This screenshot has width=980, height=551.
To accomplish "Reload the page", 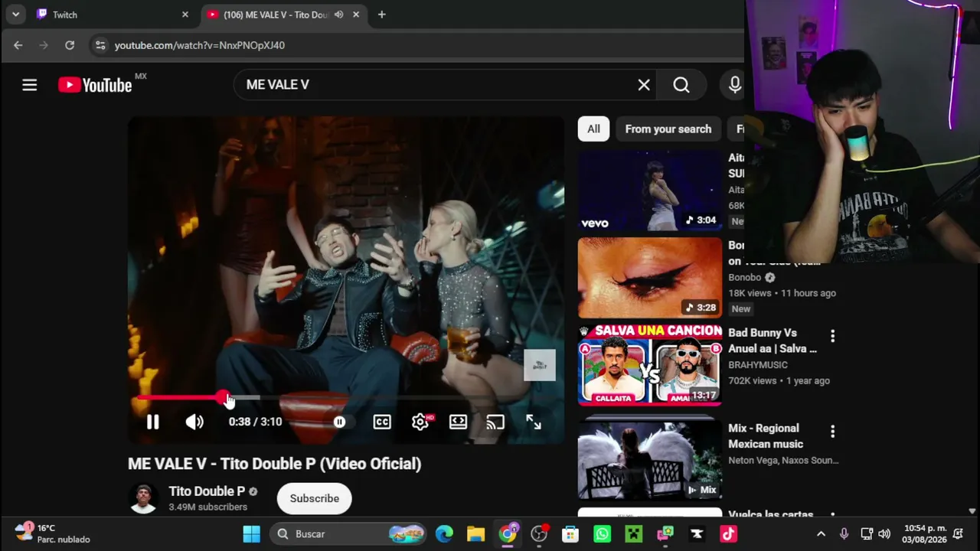I will tap(70, 45).
